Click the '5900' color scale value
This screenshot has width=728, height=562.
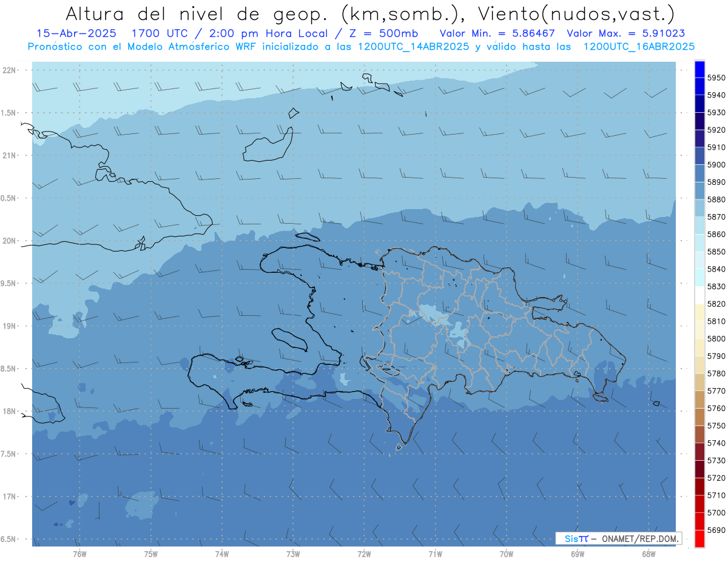(x=716, y=164)
